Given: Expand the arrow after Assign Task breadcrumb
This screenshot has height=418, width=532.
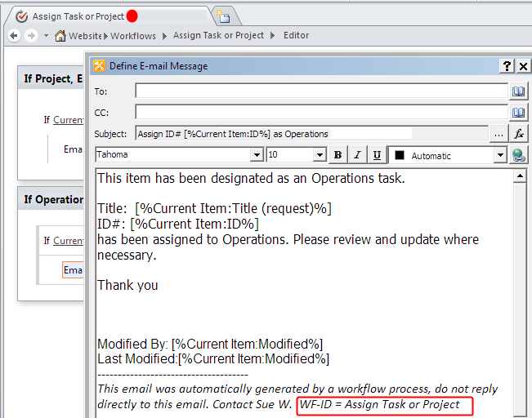Looking at the screenshot, I should point(272,36).
